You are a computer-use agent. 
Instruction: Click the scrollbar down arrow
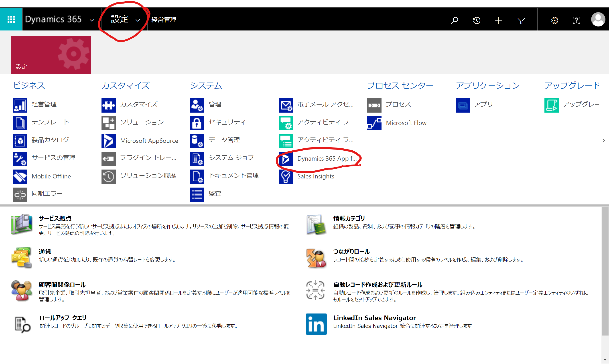[605, 360]
